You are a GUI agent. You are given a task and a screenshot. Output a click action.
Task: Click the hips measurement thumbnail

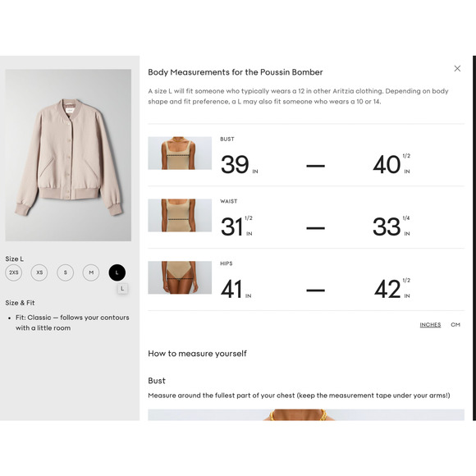click(180, 277)
